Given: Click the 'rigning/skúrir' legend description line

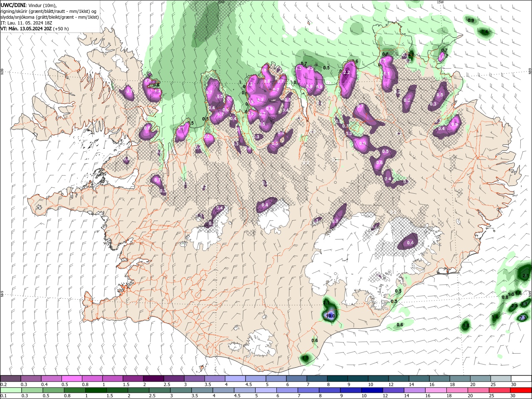Looking at the screenshot, I should tap(48, 11).
